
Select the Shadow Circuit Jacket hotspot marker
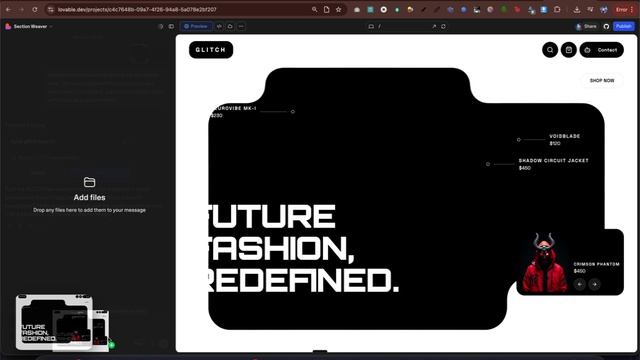tap(488, 164)
